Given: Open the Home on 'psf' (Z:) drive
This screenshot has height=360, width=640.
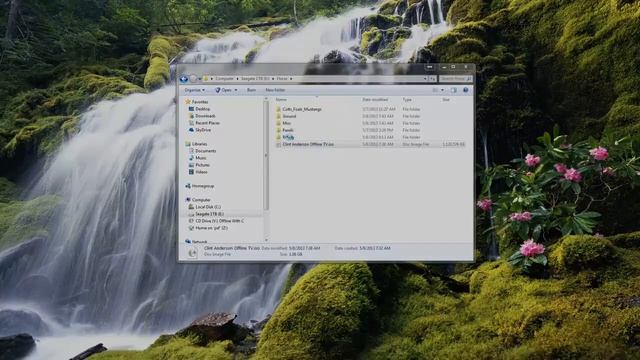Looking at the screenshot, I should tap(208, 228).
